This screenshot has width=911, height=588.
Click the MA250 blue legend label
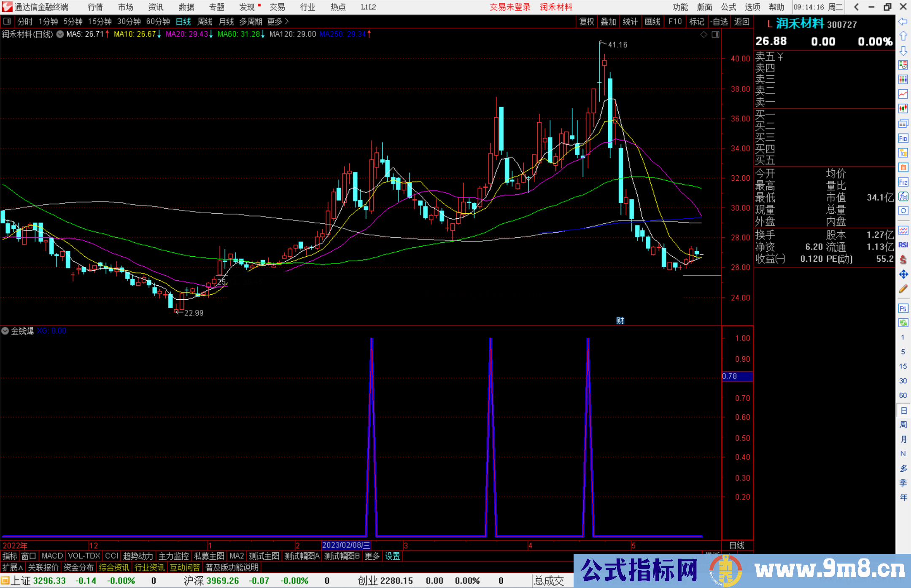click(x=342, y=34)
